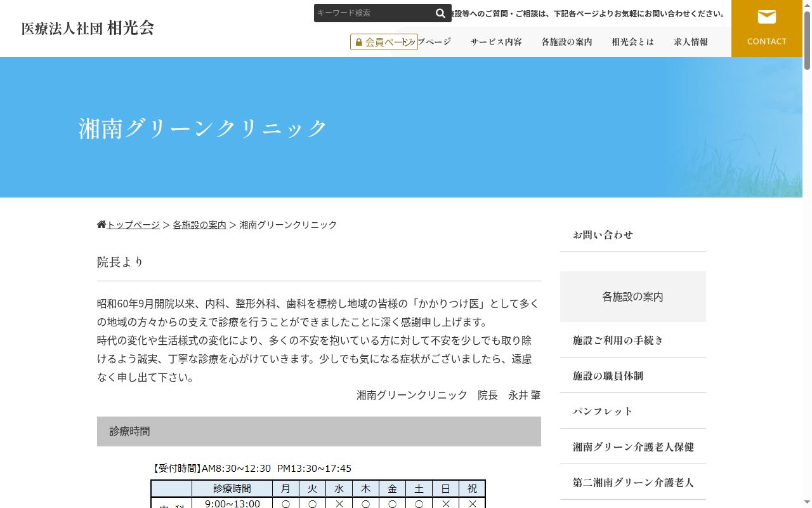
Task: Open パンフレット in the sidebar
Action: (x=633, y=411)
